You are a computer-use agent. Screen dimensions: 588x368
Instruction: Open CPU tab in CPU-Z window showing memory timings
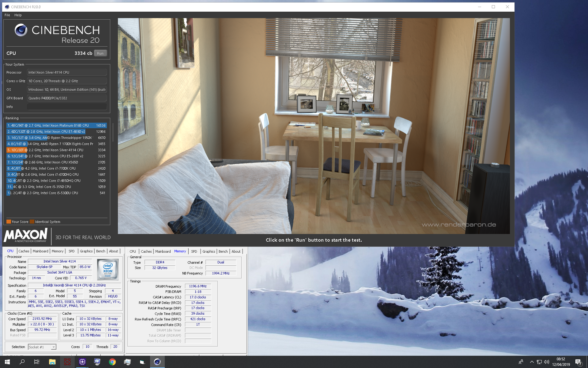pos(133,251)
